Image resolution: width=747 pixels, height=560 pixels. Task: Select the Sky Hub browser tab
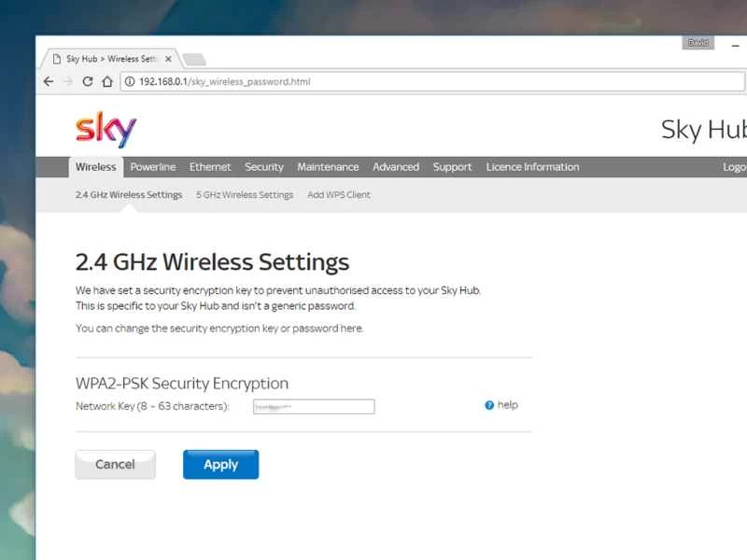[107, 58]
